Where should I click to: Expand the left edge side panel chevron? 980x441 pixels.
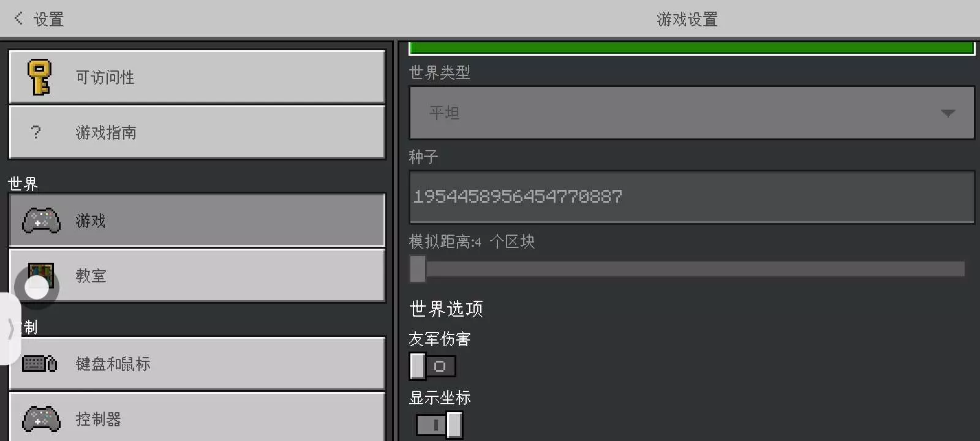(10, 329)
